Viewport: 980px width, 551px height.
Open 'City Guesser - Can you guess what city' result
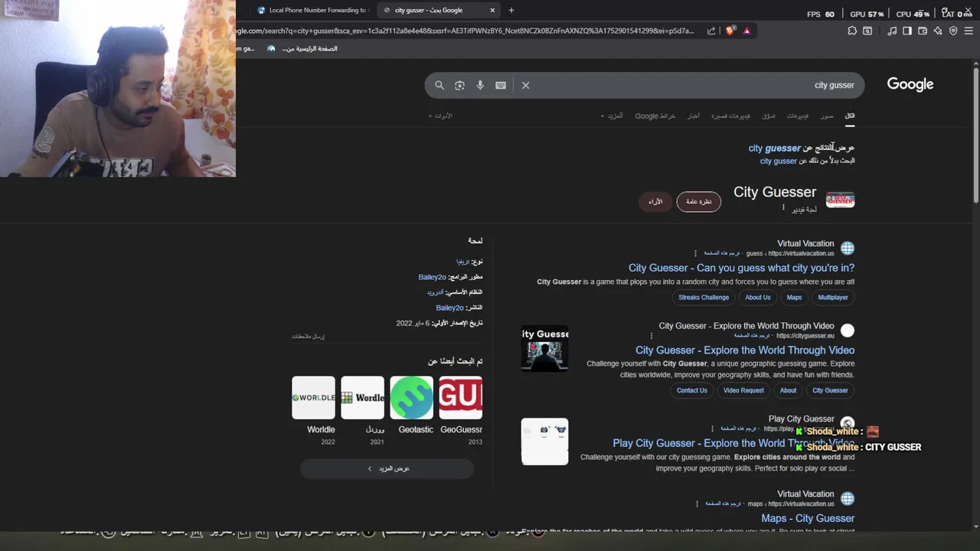741,268
